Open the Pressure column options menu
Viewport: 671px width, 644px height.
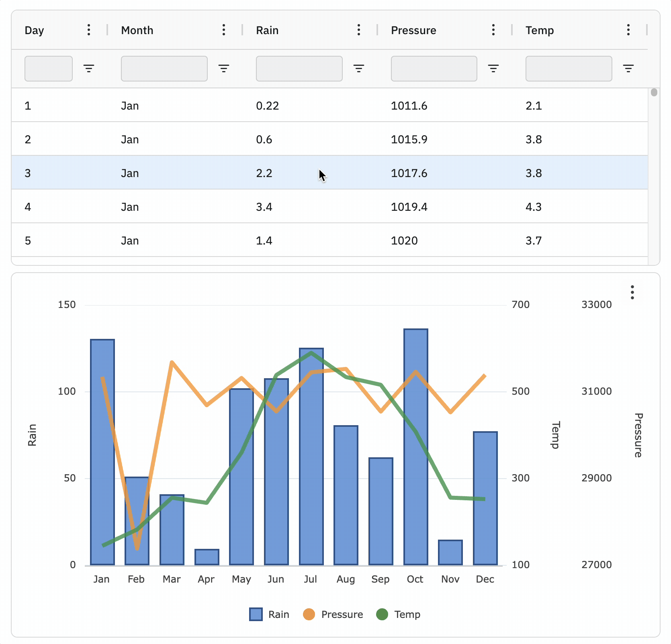click(493, 30)
